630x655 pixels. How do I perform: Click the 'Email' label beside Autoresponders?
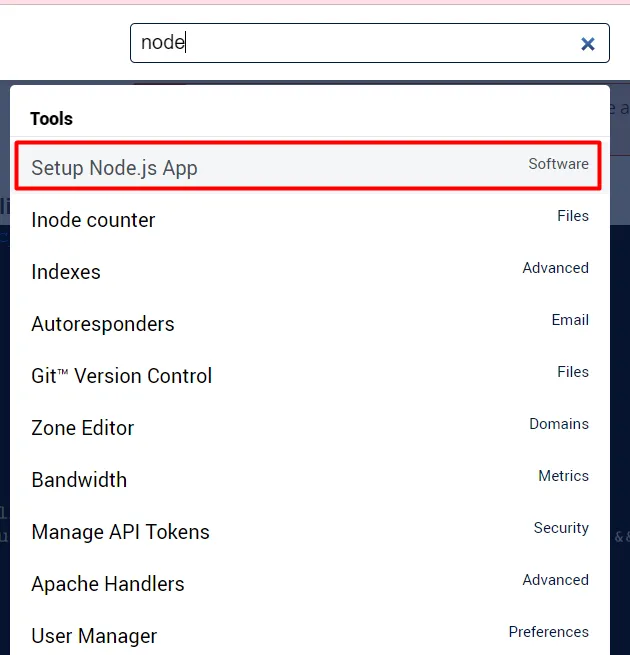coord(570,320)
